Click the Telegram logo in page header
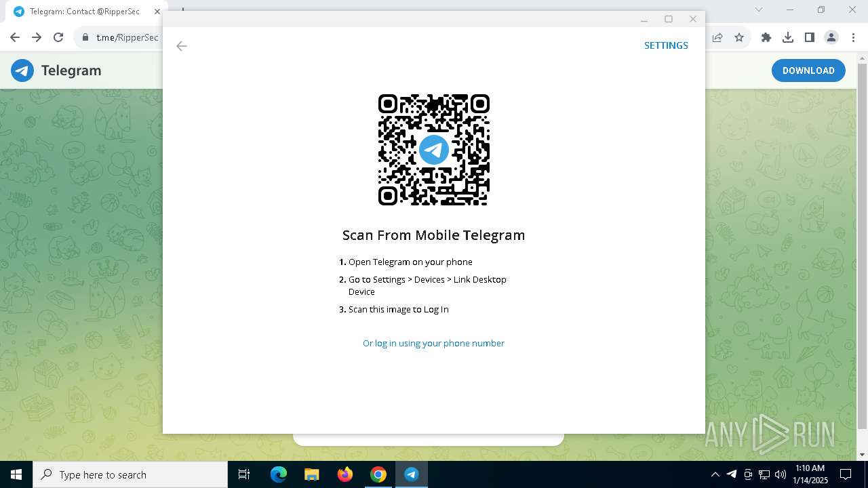 tap(56, 70)
